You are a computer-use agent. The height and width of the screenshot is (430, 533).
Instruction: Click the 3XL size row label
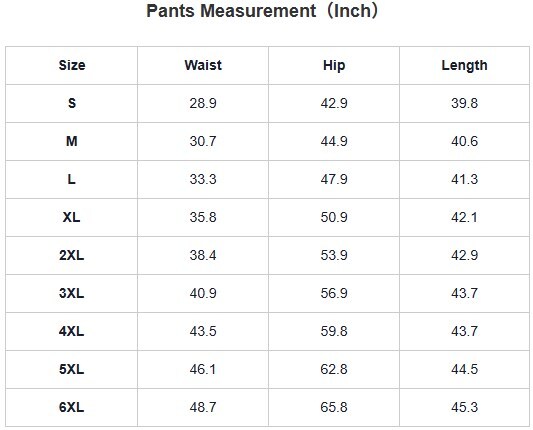(x=72, y=293)
